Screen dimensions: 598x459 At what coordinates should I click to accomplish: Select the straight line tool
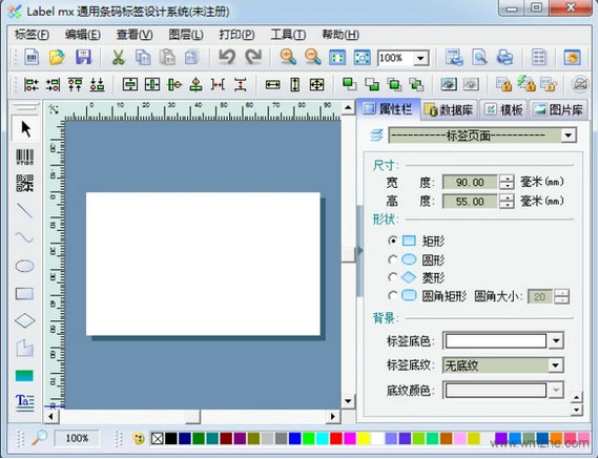25,210
